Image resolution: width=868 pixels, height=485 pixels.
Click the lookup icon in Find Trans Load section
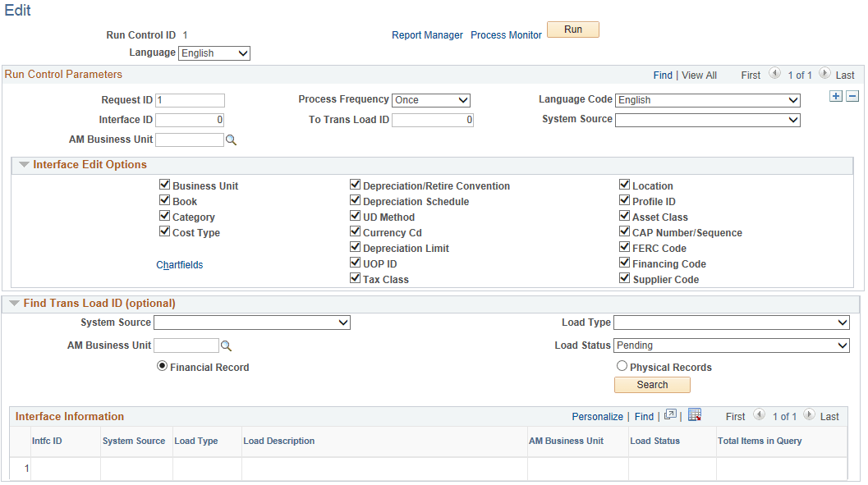pyautogui.click(x=227, y=346)
